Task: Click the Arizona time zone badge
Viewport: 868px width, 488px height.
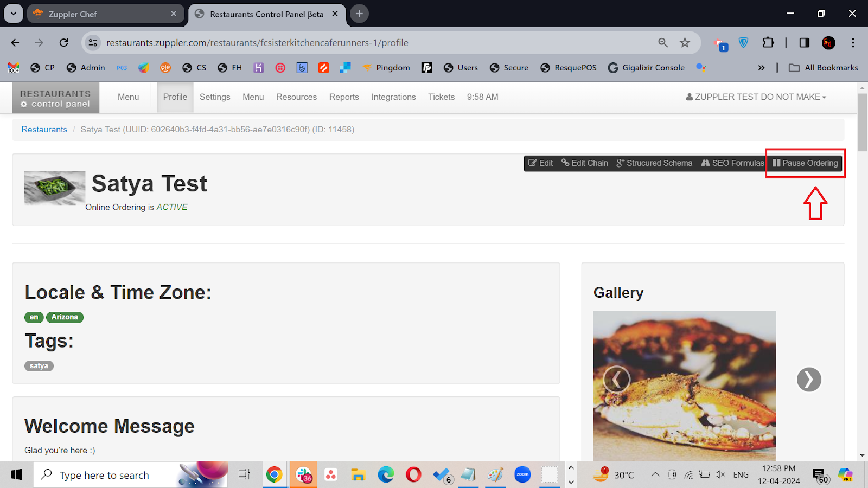Action: click(65, 317)
